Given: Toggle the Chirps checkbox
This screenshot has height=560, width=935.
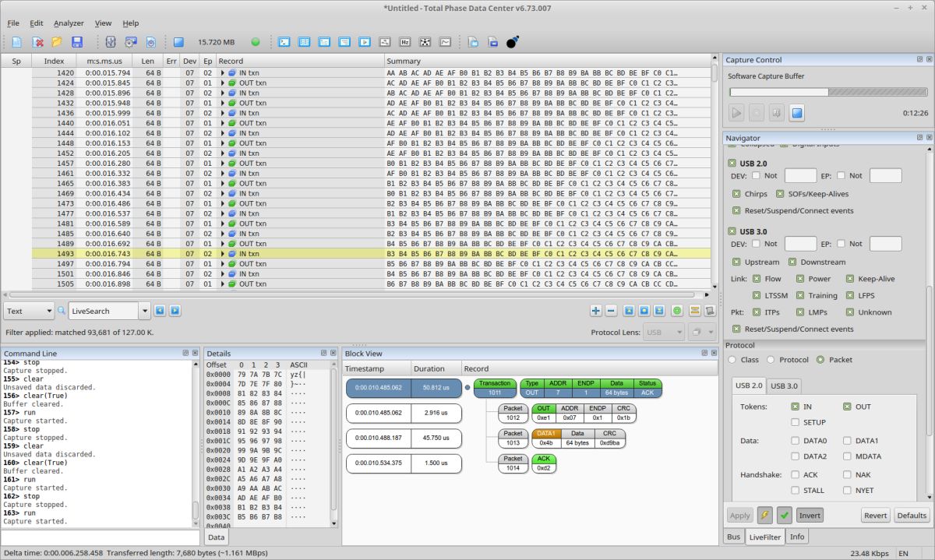Looking at the screenshot, I should (x=737, y=194).
